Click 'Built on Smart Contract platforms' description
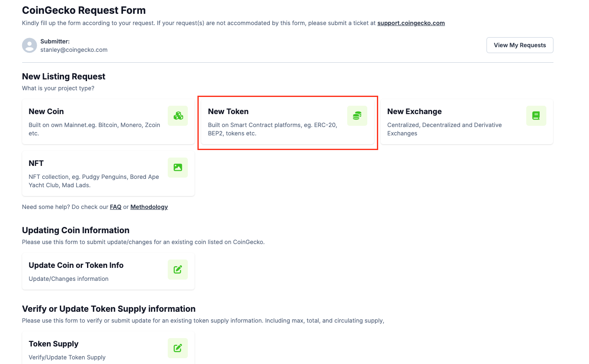The height and width of the screenshot is (364, 589). coord(272,129)
